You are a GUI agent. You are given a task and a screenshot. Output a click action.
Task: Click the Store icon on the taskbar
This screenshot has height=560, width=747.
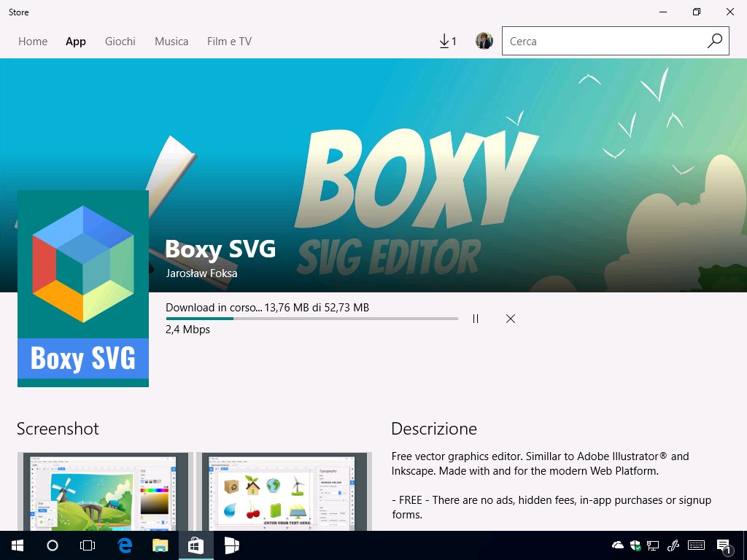click(196, 545)
